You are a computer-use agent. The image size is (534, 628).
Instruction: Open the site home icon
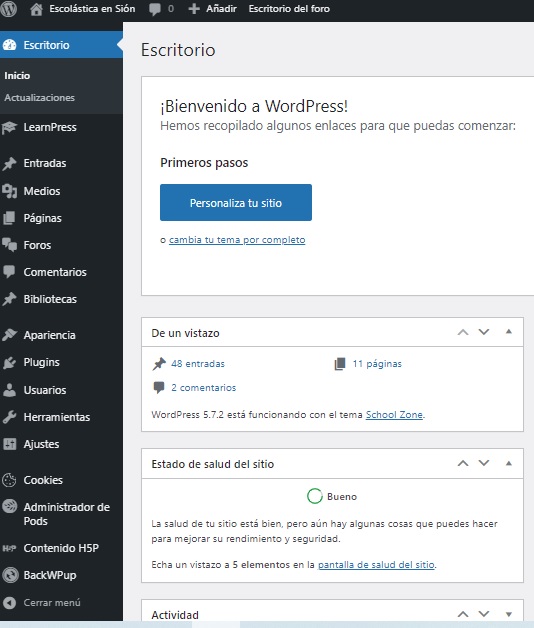[x=36, y=9]
